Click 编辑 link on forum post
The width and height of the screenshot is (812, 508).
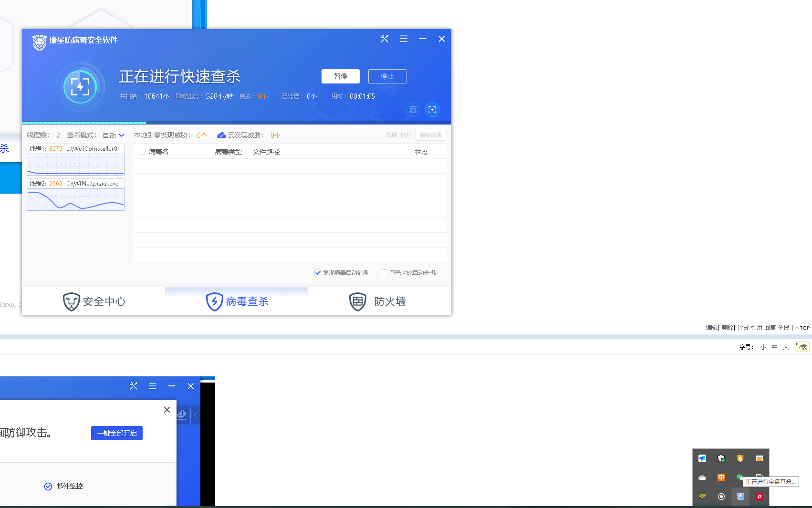[712, 328]
